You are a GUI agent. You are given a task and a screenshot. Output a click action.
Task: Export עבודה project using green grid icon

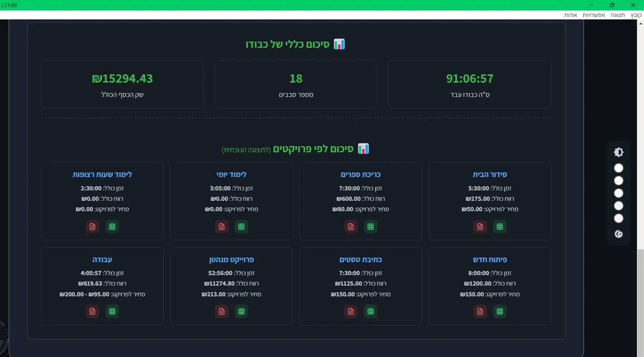point(112,311)
